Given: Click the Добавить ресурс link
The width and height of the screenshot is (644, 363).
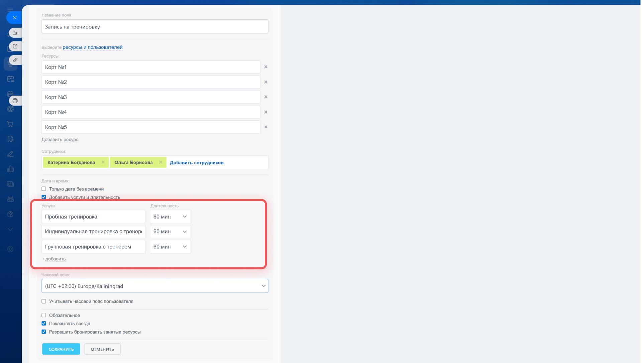Looking at the screenshot, I should [60, 140].
